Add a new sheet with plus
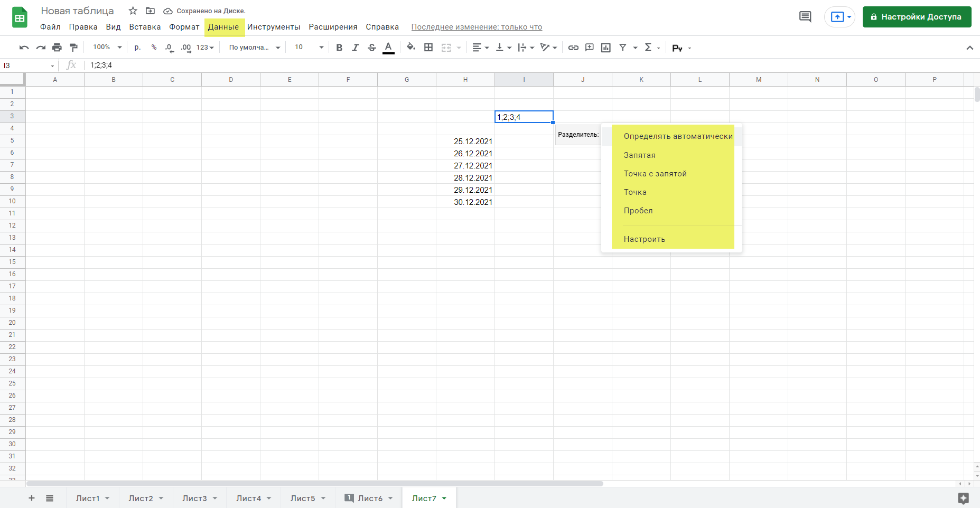 coord(32,498)
